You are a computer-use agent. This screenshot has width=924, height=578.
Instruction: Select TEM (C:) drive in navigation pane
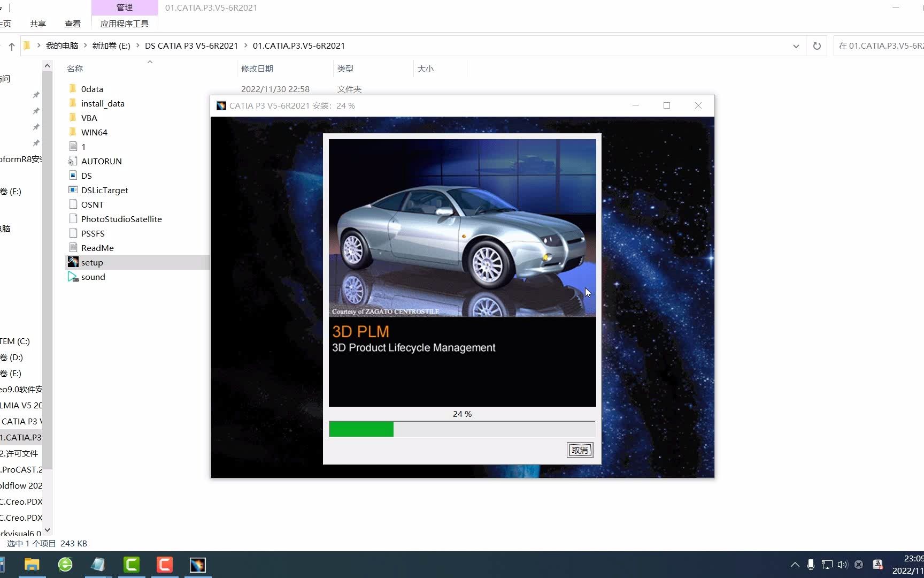coord(16,341)
